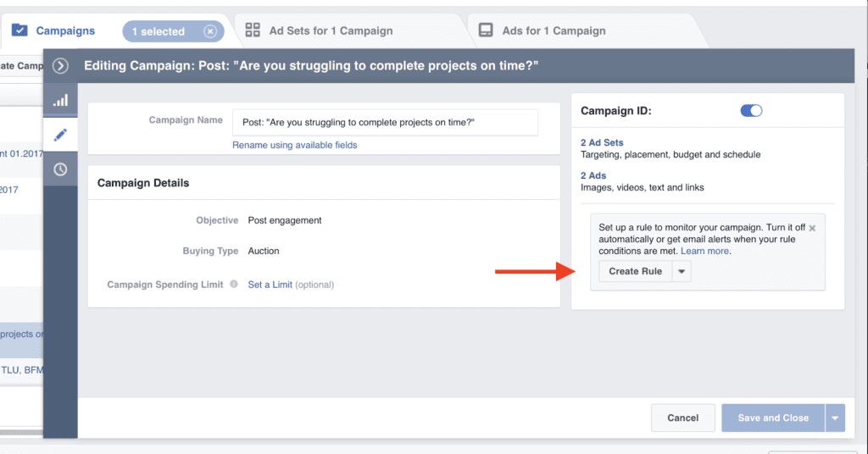Click the bar chart performance icon in sidebar
The height and width of the screenshot is (454, 868).
(60, 100)
